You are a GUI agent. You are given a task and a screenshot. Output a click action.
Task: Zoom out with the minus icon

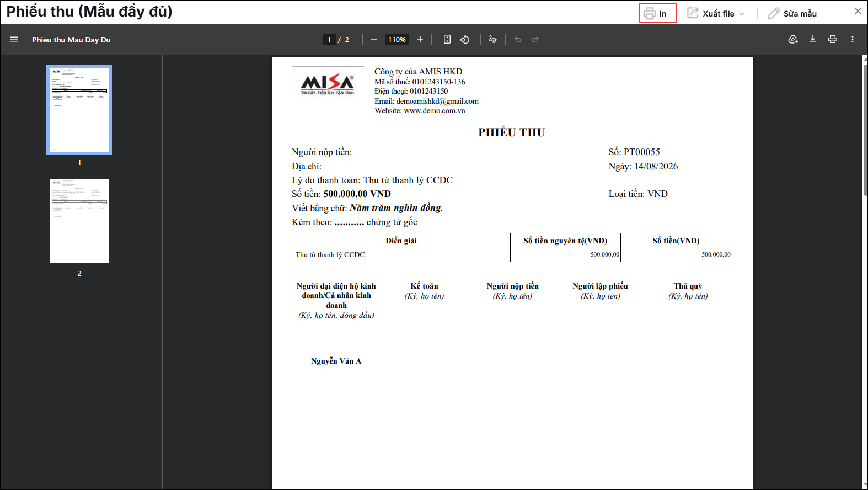(374, 39)
